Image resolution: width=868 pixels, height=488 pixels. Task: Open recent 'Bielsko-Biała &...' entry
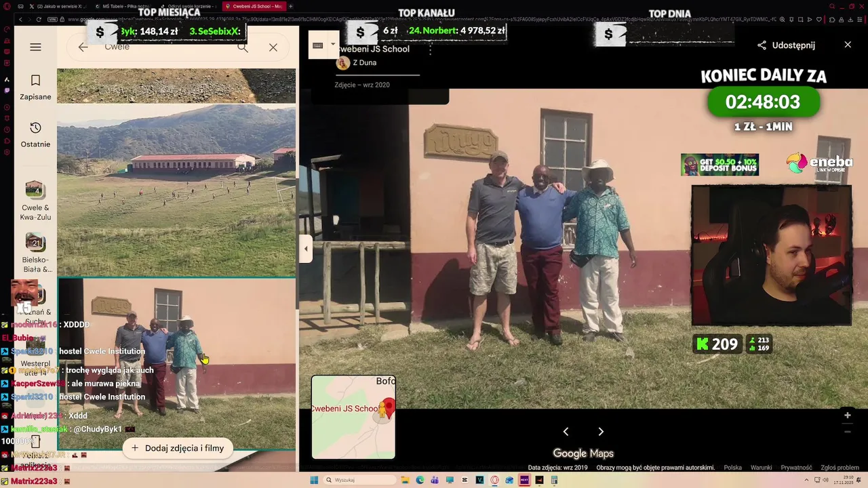(x=36, y=253)
